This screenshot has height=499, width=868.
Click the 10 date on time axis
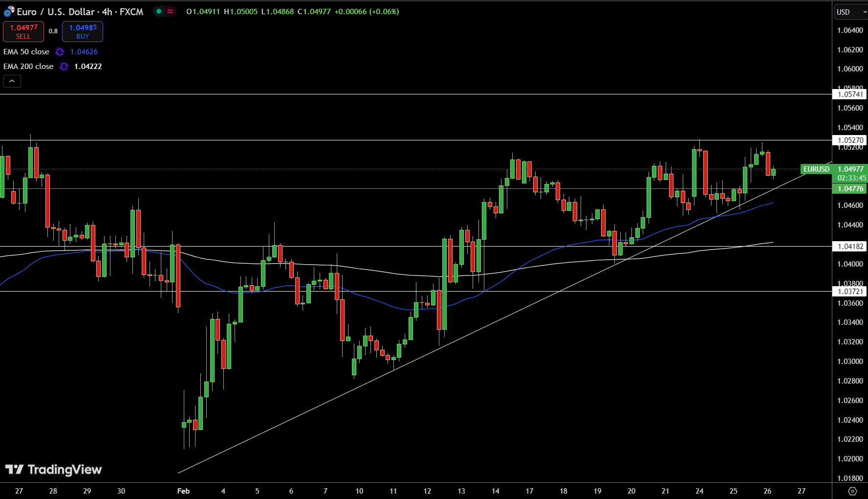coord(359,491)
